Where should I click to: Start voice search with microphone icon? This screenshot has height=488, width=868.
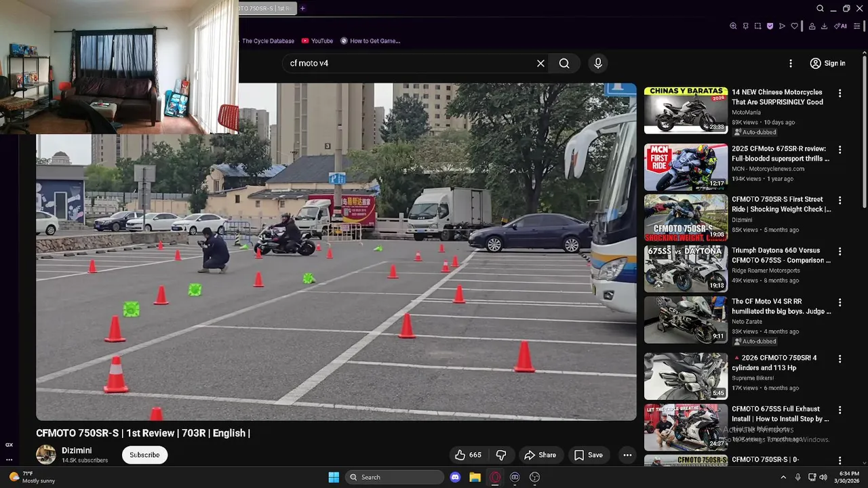pyautogui.click(x=597, y=63)
